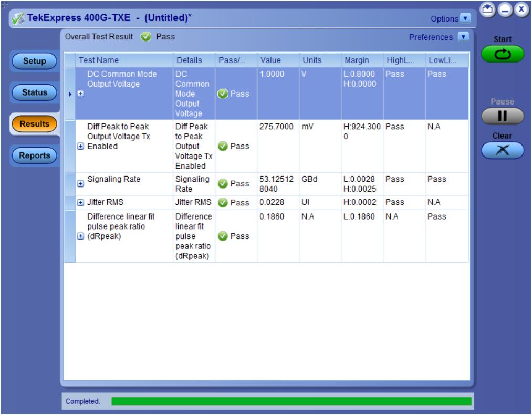The height and width of the screenshot is (415, 532).
Task: Switch to the Setup panel
Action: [34, 61]
